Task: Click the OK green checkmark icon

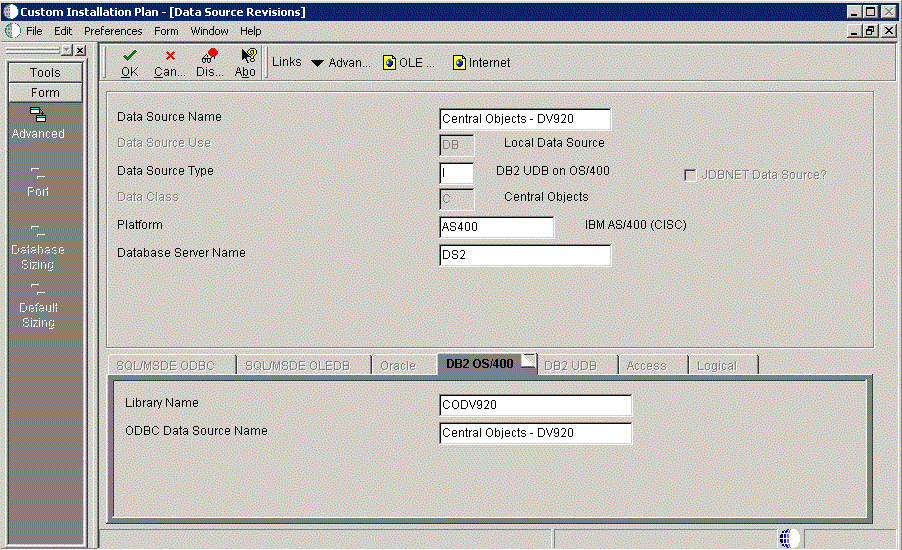Action: click(x=129, y=55)
